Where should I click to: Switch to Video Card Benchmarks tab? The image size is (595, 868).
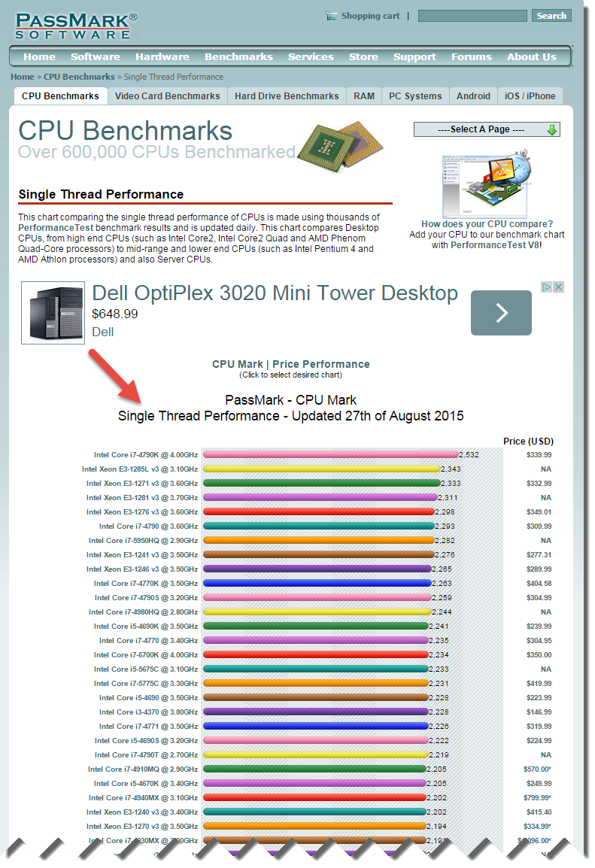coord(167,96)
